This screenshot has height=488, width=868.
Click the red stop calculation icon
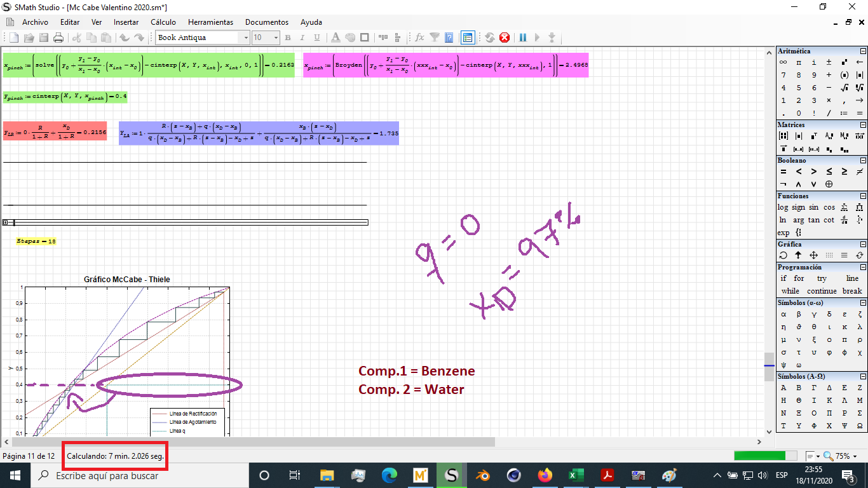click(x=505, y=37)
